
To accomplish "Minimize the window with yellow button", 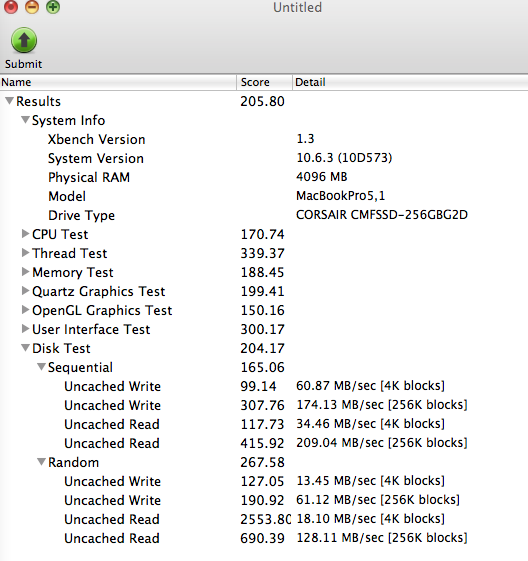I will point(32,7).
